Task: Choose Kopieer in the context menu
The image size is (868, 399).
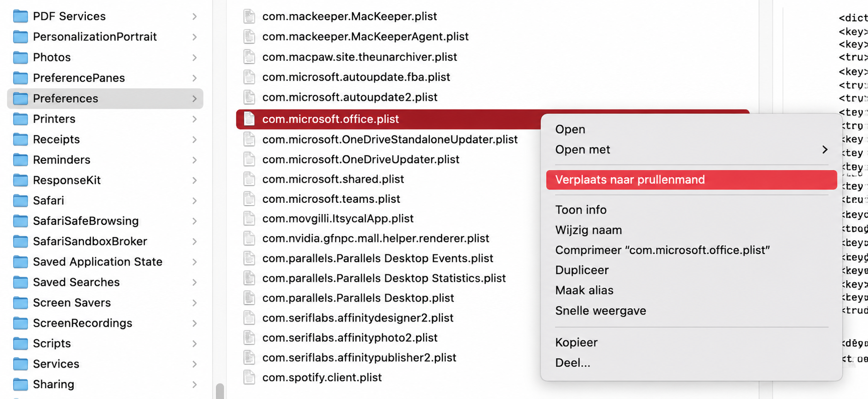Action: 576,342
